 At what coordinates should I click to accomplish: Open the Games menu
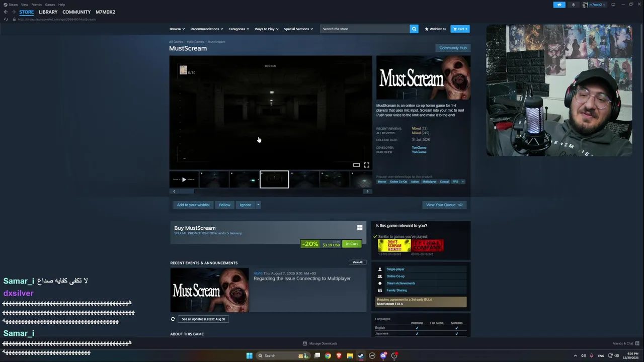[50, 5]
